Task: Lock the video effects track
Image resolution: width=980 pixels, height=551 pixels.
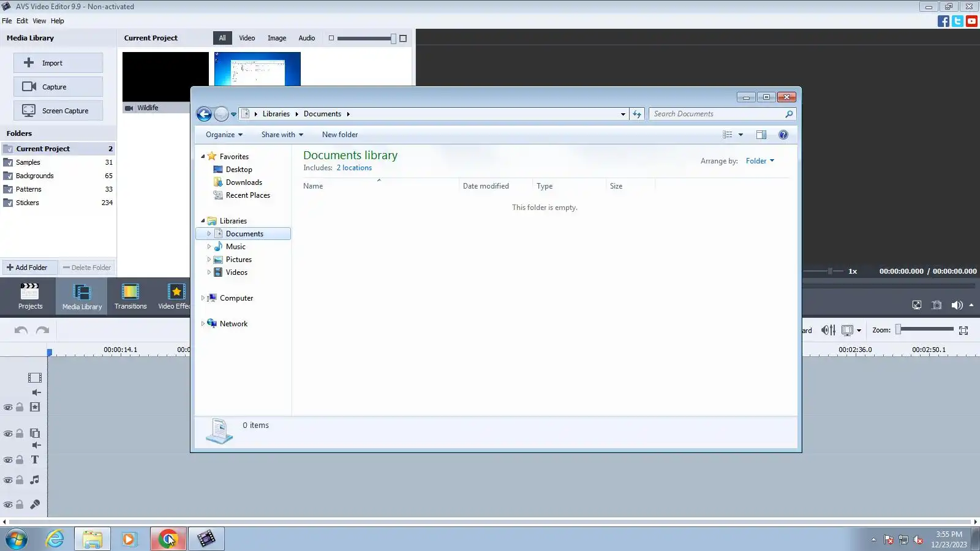Action: [20, 407]
